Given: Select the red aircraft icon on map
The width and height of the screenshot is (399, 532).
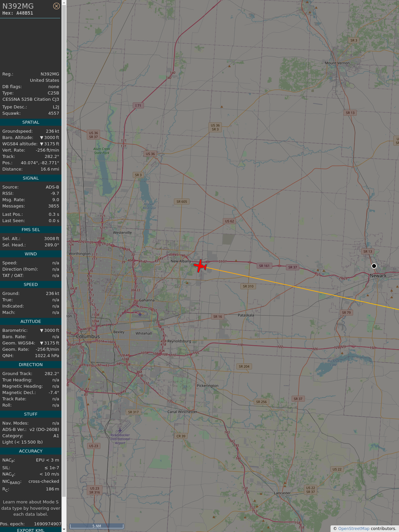Looking at the screenshot, I should [x=200, y=266].
